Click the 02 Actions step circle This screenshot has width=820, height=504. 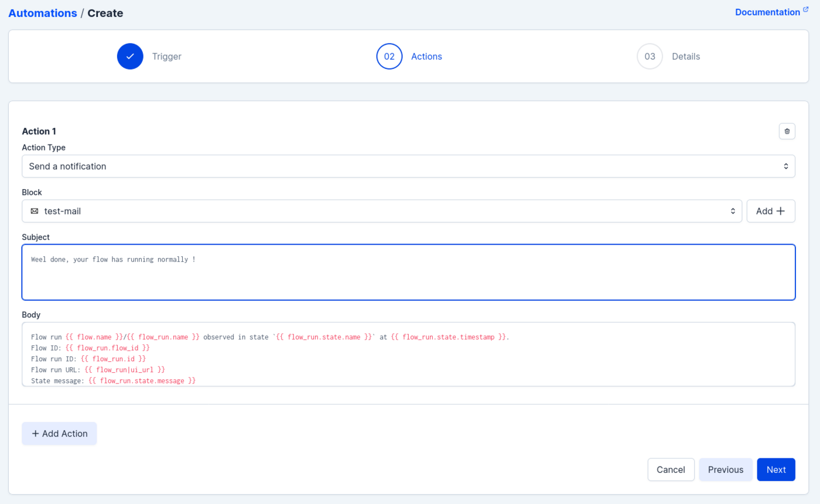coord(389,57)
